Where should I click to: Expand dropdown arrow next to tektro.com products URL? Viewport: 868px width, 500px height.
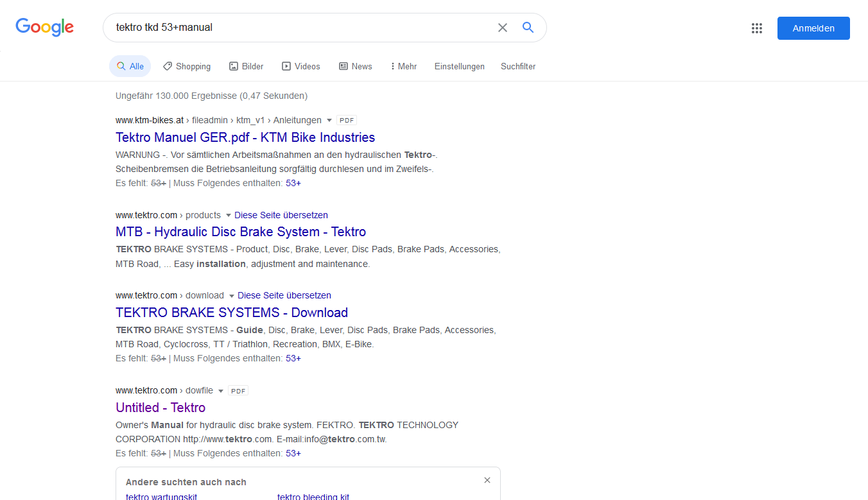pos(228,216)
